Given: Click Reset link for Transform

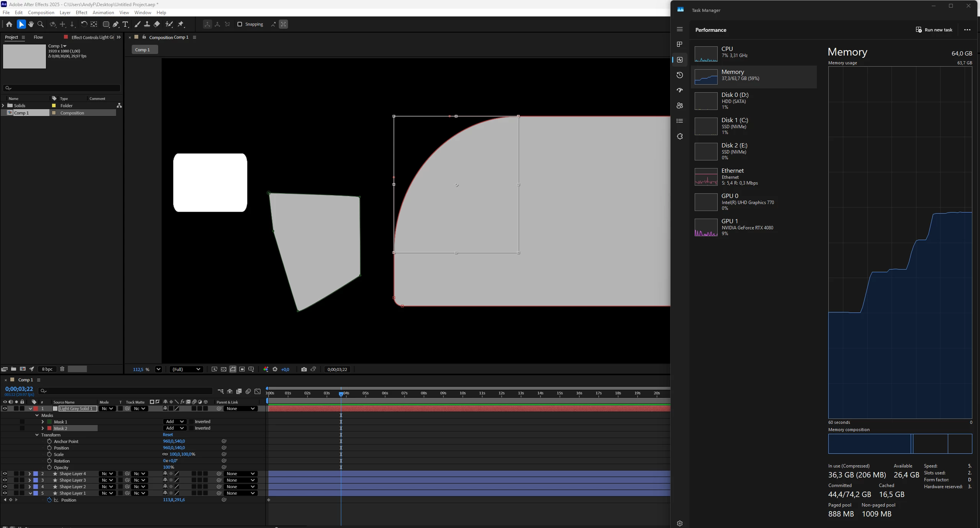Looking at the screenshot, I should coord(168,435).
